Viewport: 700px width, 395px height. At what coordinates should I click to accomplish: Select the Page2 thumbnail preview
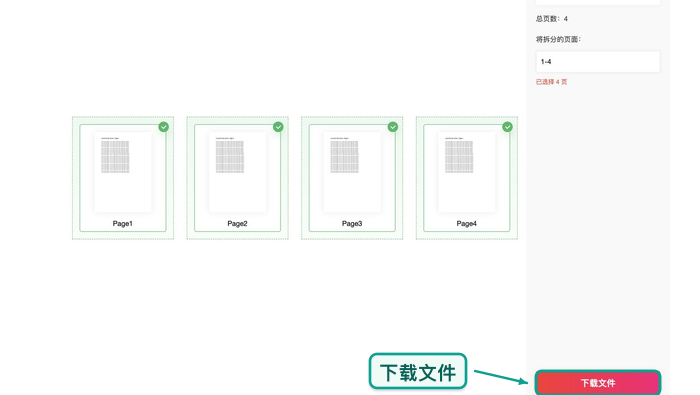point(238,172)
